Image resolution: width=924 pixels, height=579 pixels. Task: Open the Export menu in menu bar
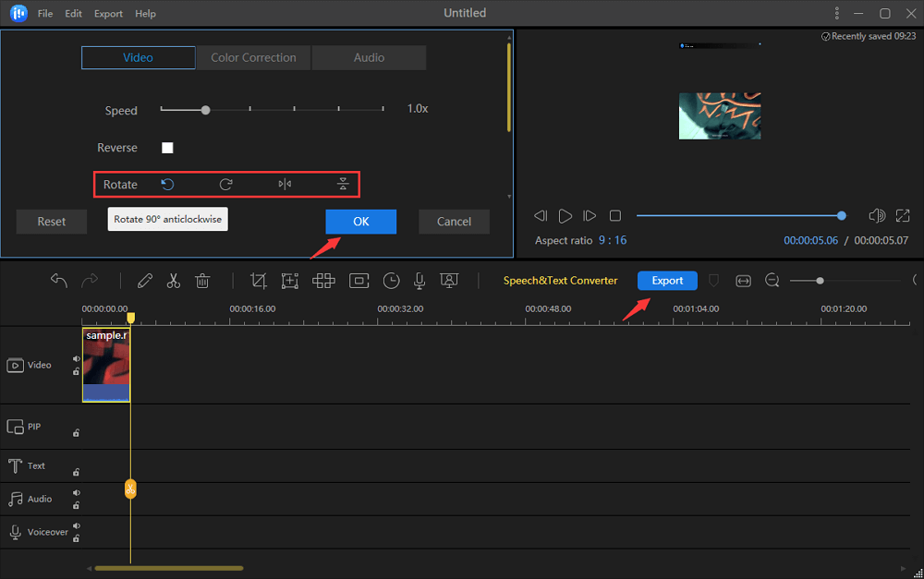click(x=108, y=14)
